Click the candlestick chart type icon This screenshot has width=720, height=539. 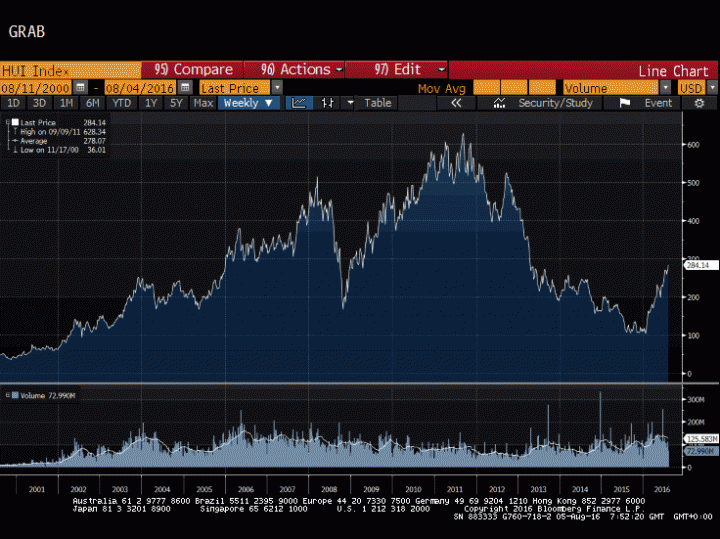(326, 103)
